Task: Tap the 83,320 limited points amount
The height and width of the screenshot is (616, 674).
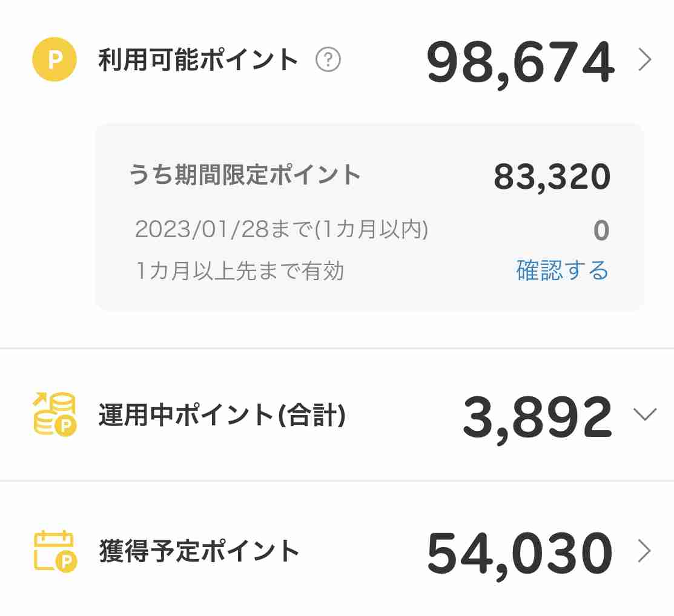Action: [x=552, y=177]
